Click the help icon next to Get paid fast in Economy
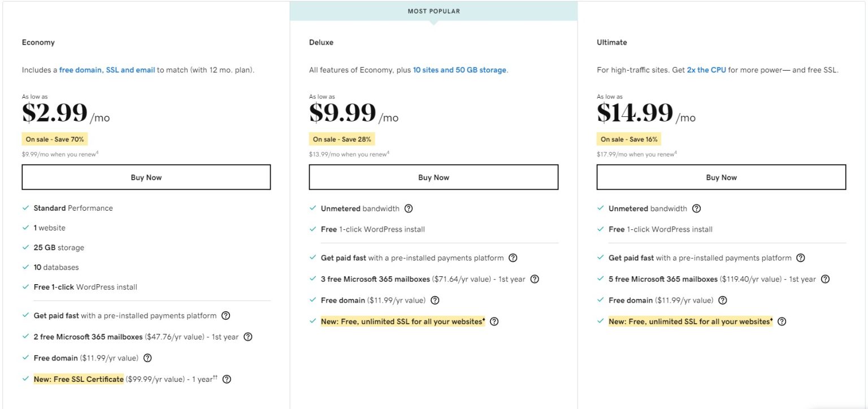This screenshot has width=868, height=409. coord(225,315)
